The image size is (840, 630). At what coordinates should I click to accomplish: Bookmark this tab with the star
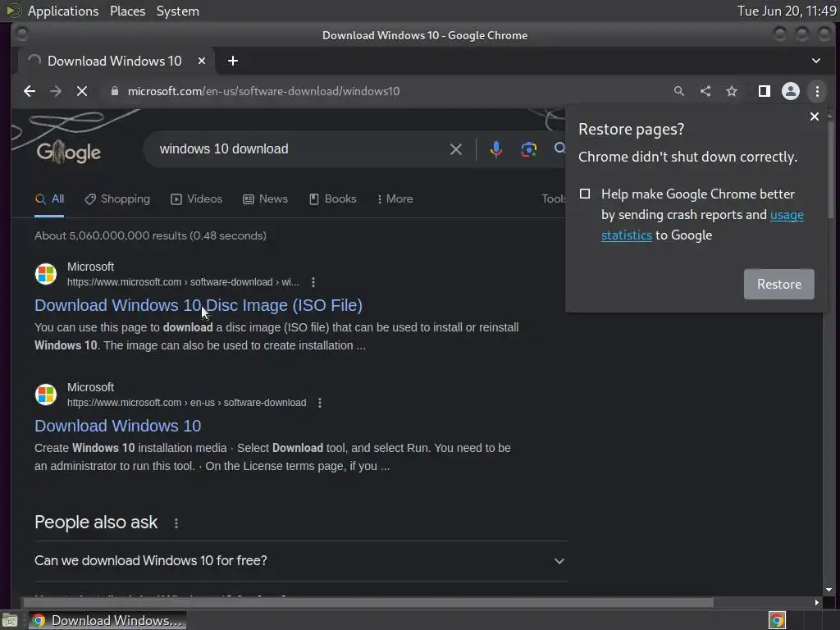(x=732, y=91)
